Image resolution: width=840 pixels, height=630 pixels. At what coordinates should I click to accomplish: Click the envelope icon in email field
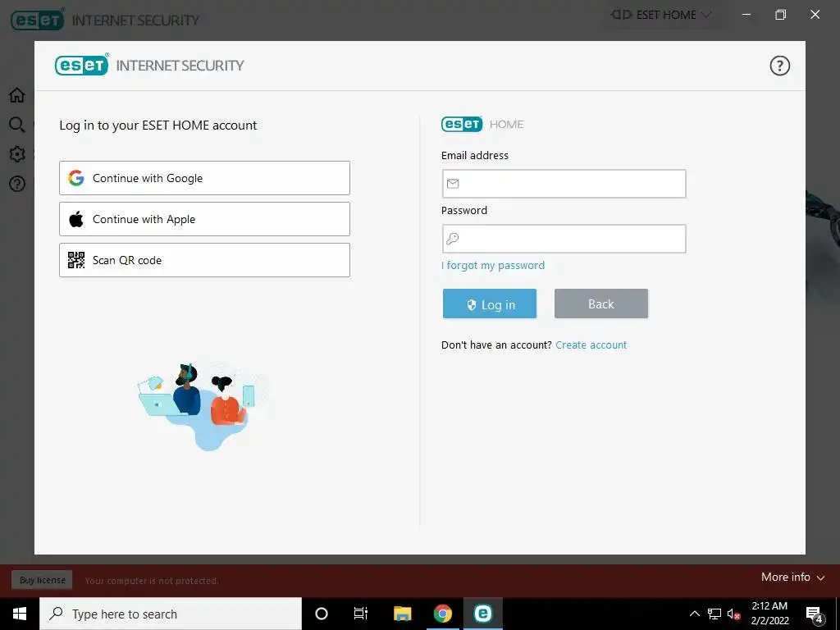[x=453, y=184]
